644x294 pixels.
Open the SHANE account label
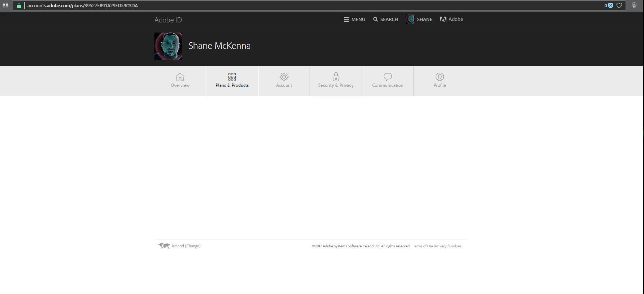pyautogui.click(x=425, y=19)
